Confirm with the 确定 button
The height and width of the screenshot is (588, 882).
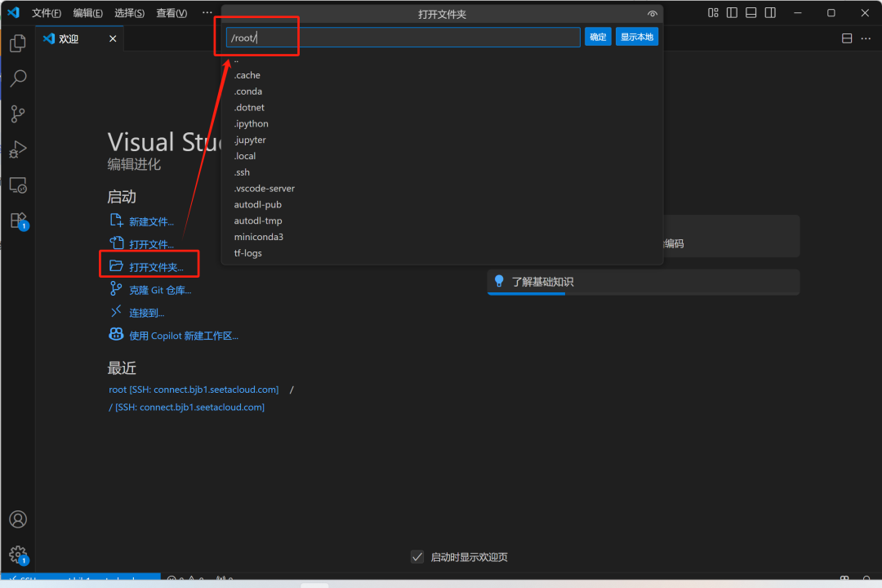click(x=598, y=37)
